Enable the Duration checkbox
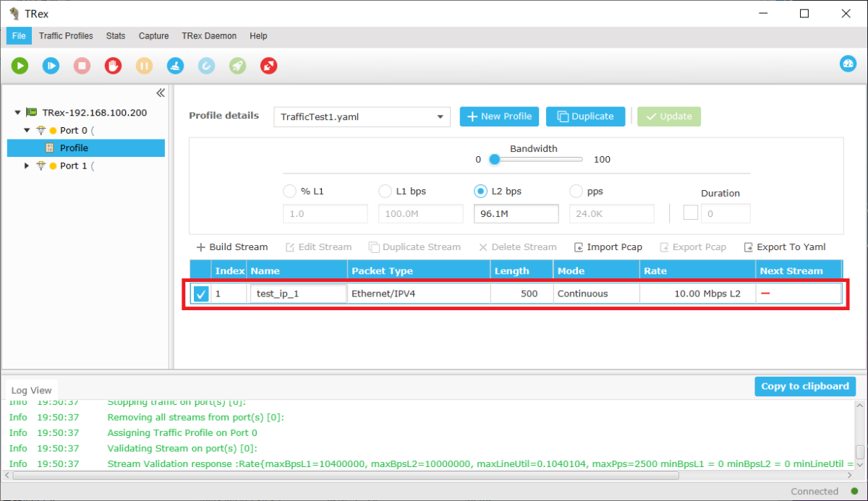Screen dimensions: 868x501 tap(691, 213)
